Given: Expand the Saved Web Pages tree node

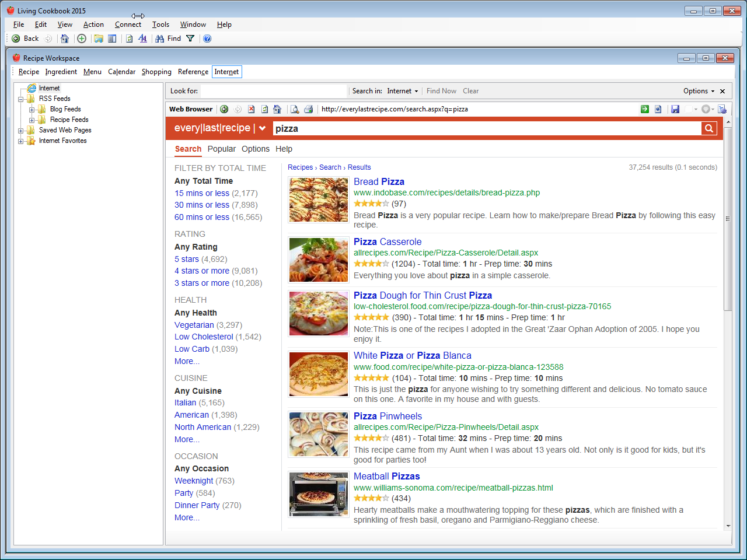Looking at the screenshot, I should (x=21, y=130).
